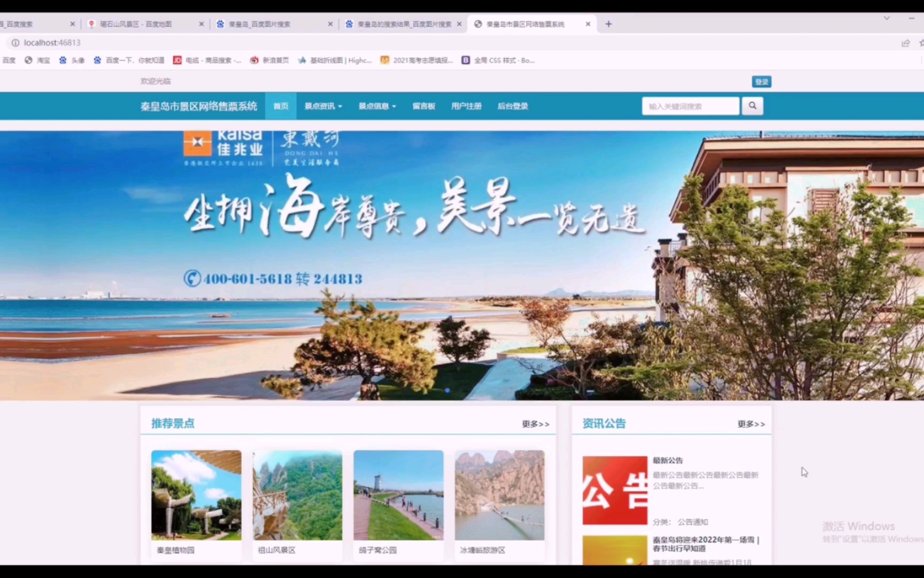Open the 头像 bookmark
Image resolution: width=924 pixels, height=578 pixels.
[x=72, y=60]
